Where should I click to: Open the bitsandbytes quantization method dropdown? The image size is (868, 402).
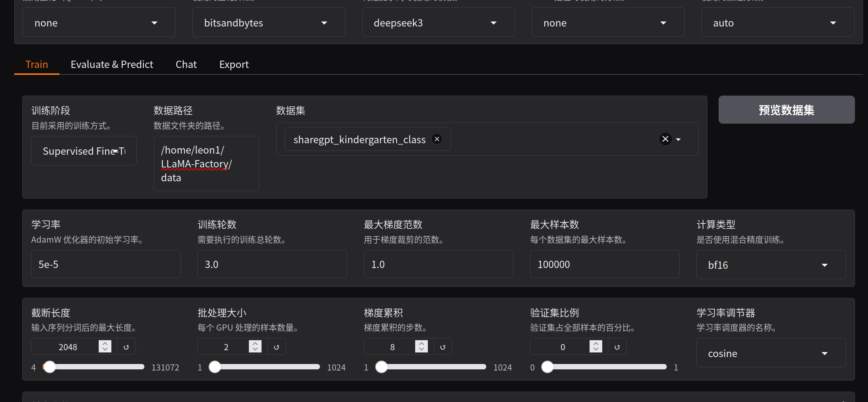268,23
